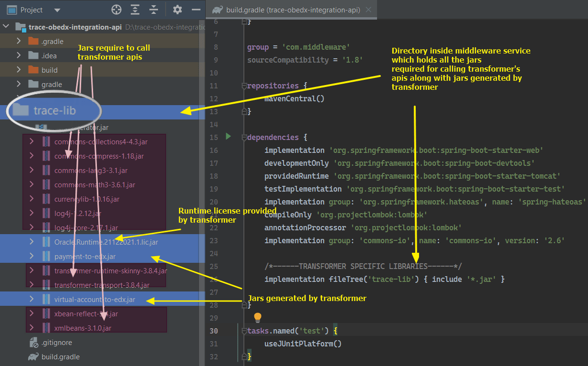The image size is (588, 366).
Task: Open the Project panel settings gear
Action: click(x=178, y=10)
